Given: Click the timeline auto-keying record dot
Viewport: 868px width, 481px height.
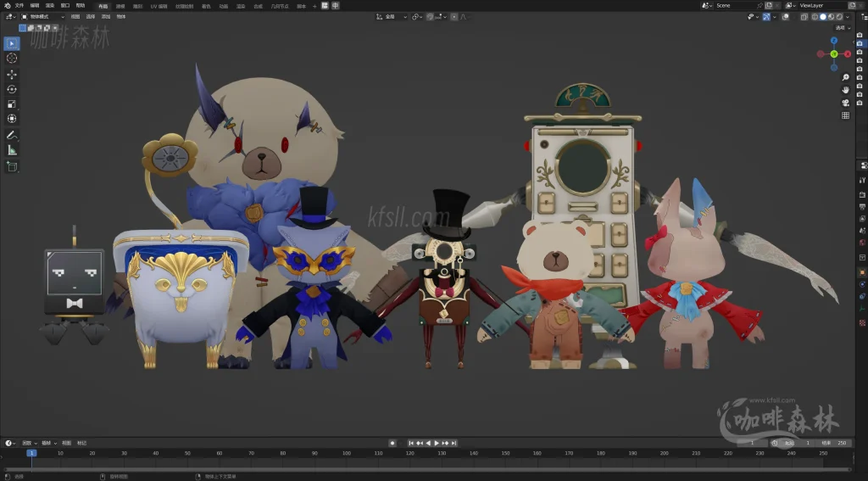Looking at the screenshot, I should pos(392,443).
